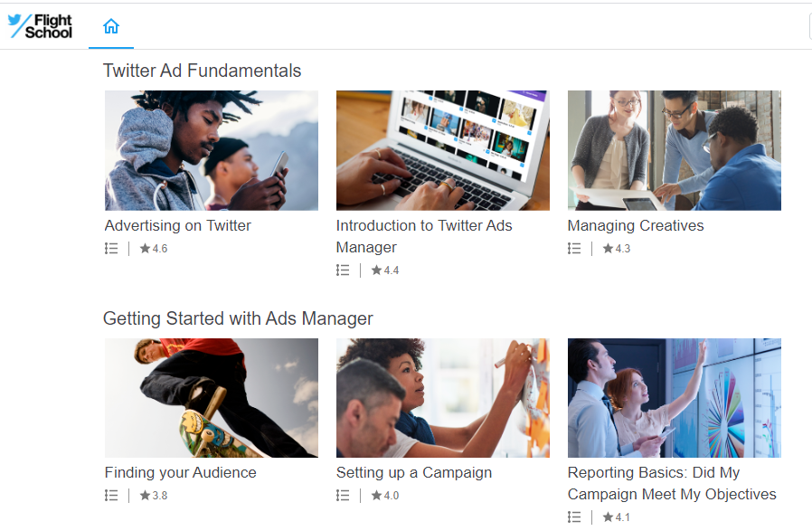The height and width of the screenshot is (531, 812).
Task: Open the Flight School home icon tab
Action: pyautogui.click(x=111, y=26)
